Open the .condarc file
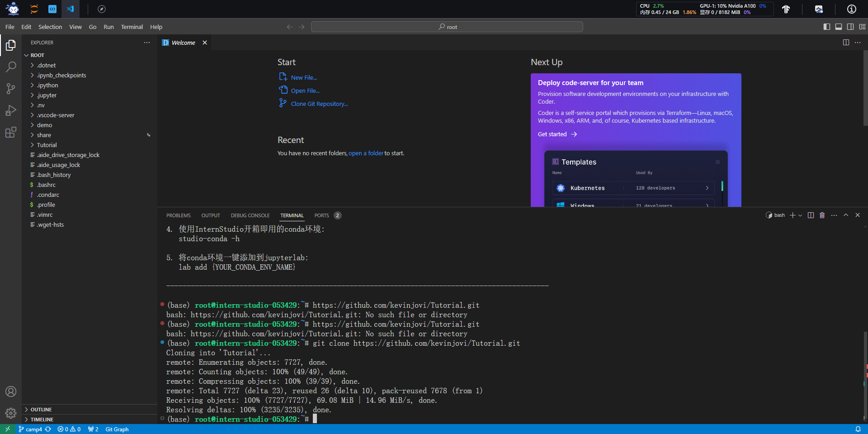 [x=90, y=195]
